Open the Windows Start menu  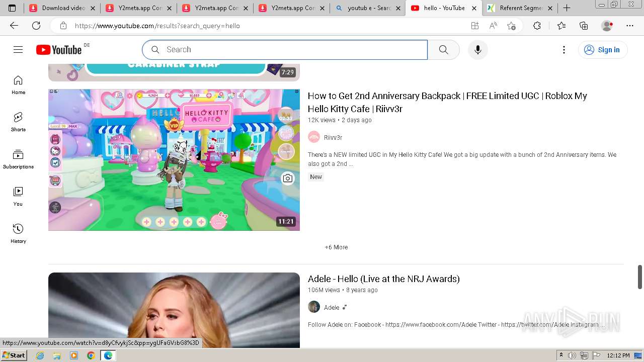point(14,355)
